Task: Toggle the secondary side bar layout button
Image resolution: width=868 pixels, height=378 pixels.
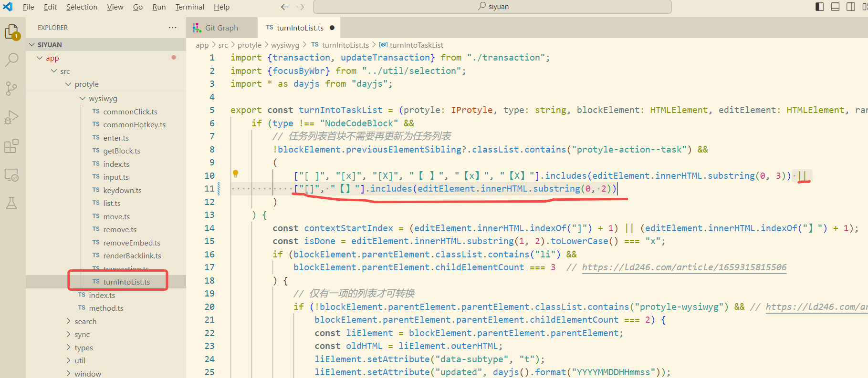Action: [x=850, y=7]
